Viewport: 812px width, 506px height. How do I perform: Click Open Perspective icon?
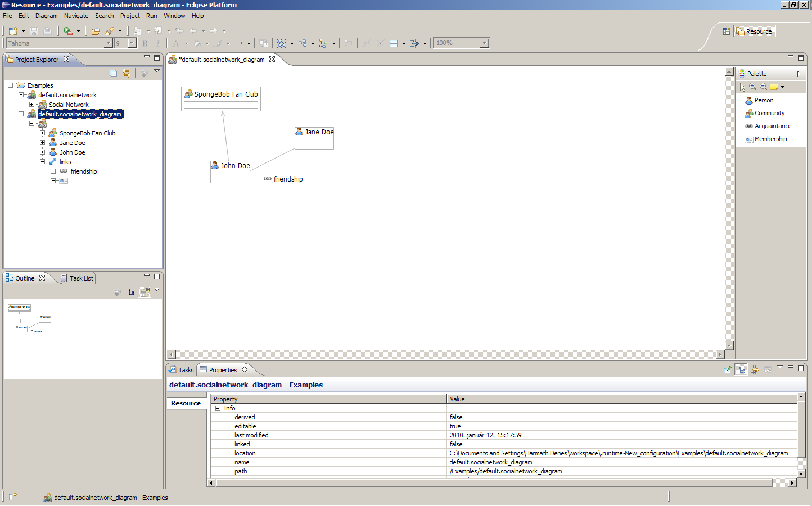pyautogui.click(x=727, y=31)
